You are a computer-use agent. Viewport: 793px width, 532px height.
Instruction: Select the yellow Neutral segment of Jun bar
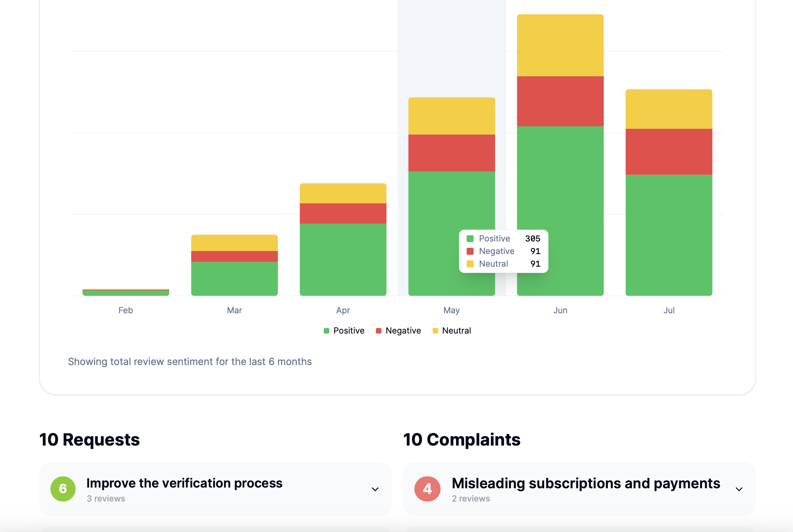pos(560,45)
